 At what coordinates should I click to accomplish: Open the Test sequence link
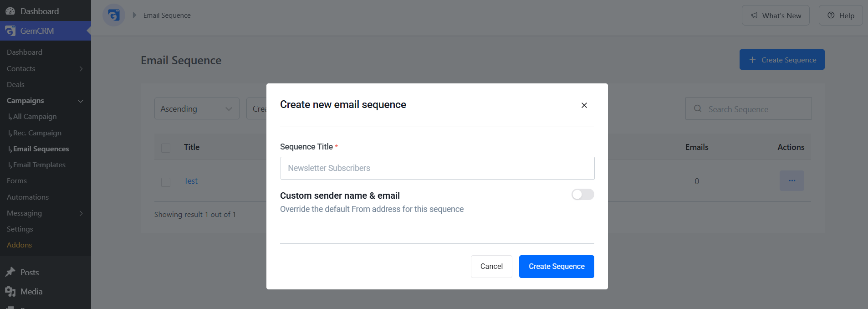click(191, 181)
